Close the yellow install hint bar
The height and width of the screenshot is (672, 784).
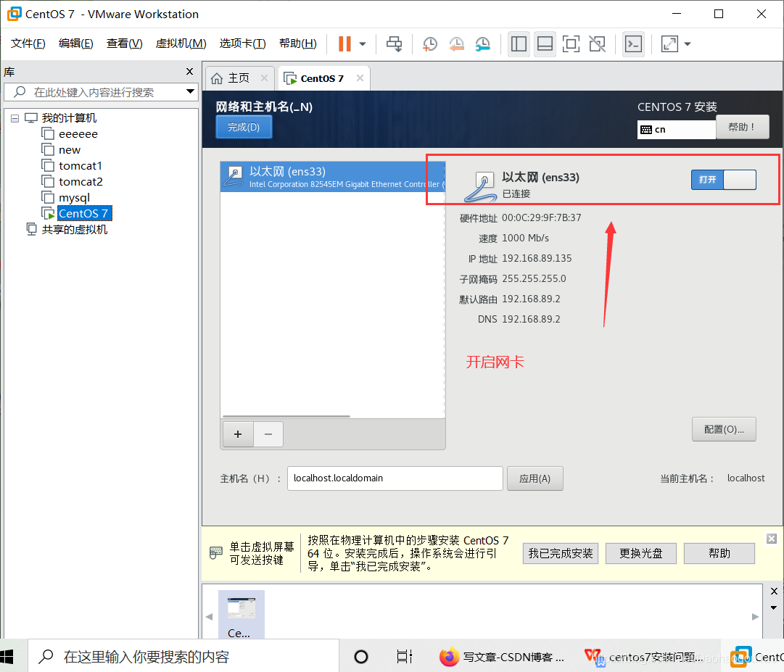(x=772, y=539)
